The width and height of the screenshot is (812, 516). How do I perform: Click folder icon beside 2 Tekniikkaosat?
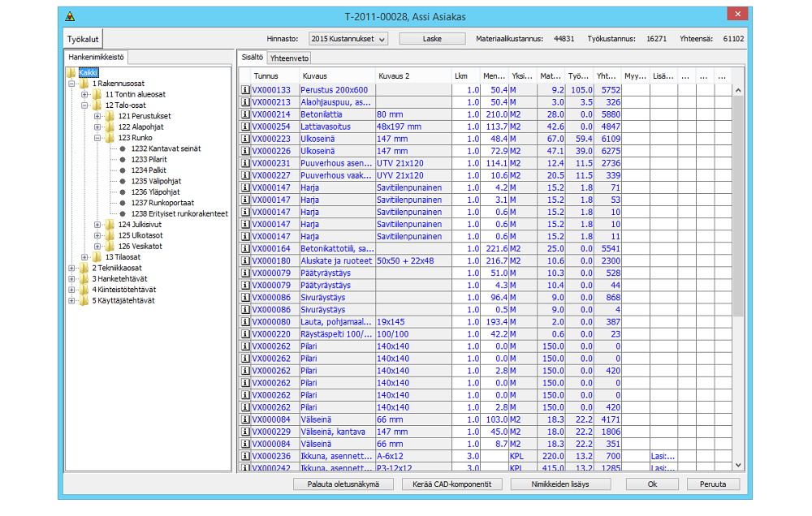[x=84, y=269]
